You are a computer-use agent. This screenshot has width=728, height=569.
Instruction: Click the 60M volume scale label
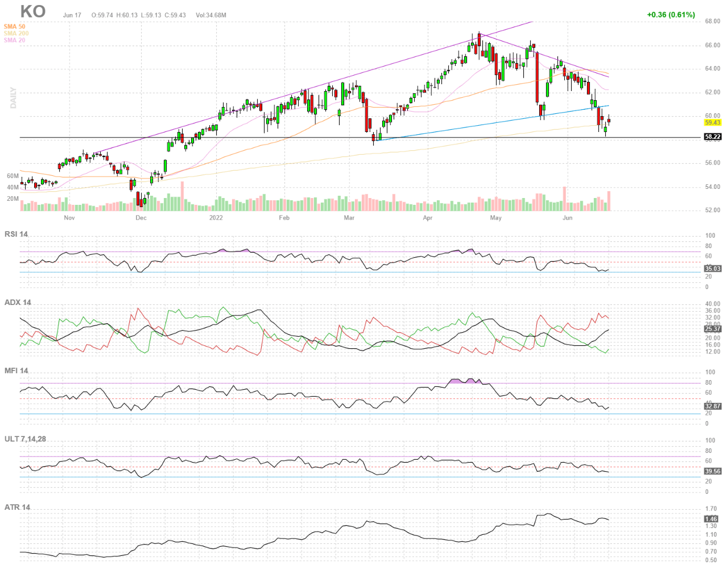coord(13,176)
